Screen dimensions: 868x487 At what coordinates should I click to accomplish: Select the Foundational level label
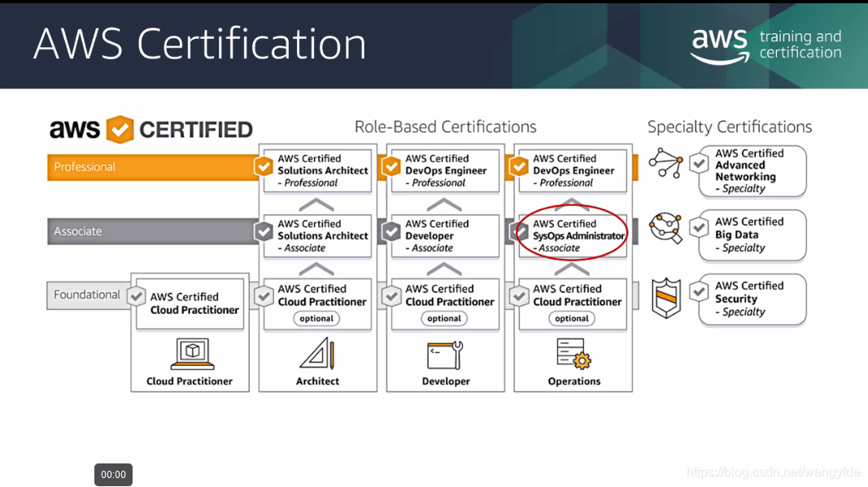coord(89,295)
